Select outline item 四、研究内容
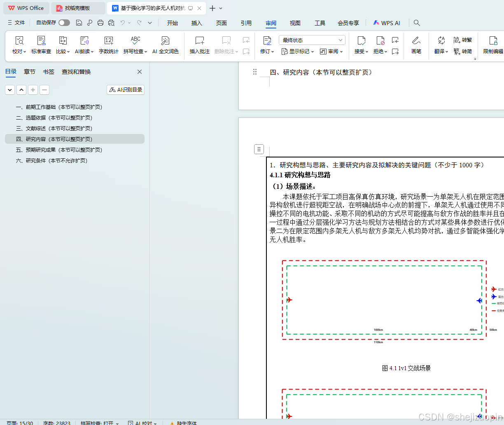Screen dimensions: 504x425 tap(75, 139)
